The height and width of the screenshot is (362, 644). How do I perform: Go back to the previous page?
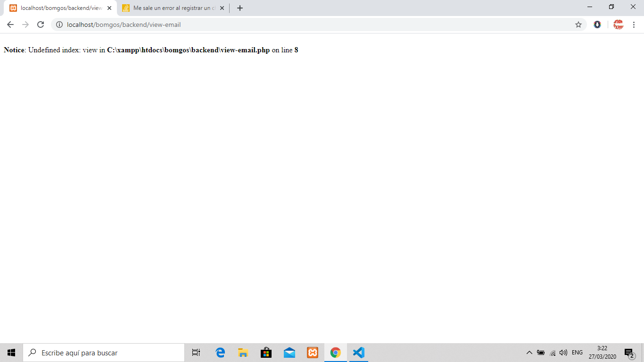[10, 25]
